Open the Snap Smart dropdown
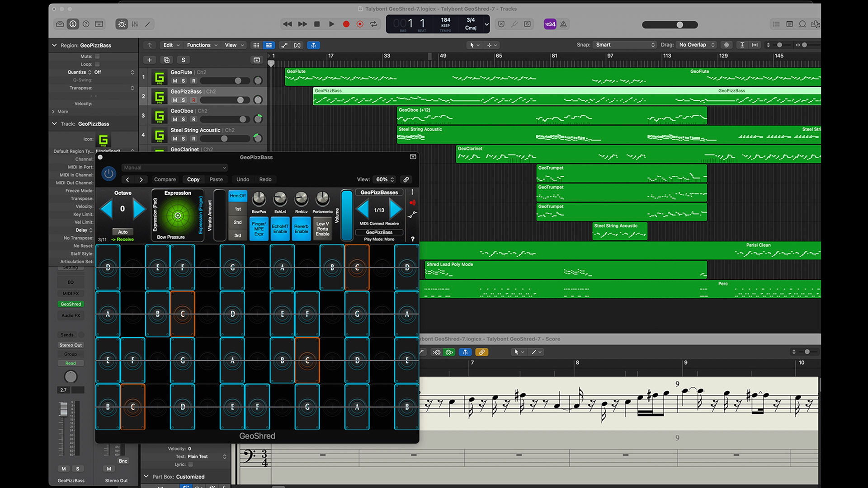The height and width of the screenshot is (488, 868). tap(625, 45)
